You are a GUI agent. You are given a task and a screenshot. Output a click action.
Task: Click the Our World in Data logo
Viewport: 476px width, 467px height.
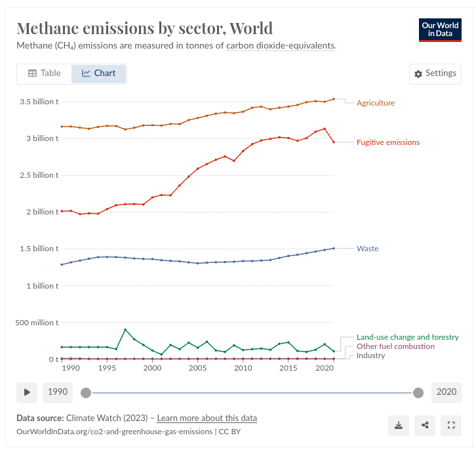pyautogui.click(x=441, y=30)
